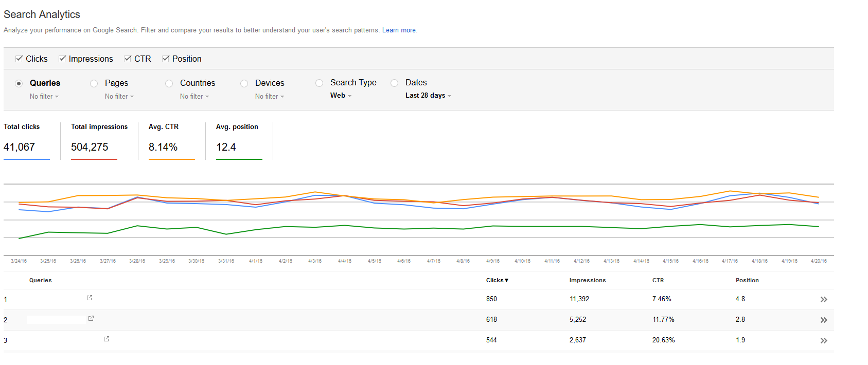
Task: Disable the CTR metric checkbox
Action: (x=128, y=59)
